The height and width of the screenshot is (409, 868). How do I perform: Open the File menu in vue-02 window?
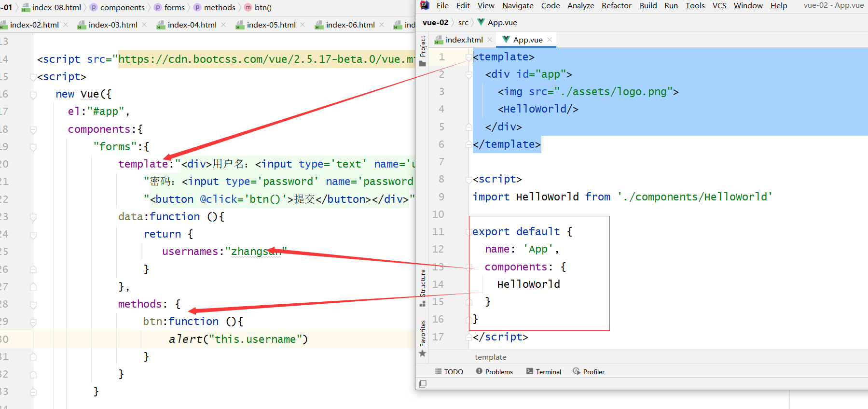(x=442, y=6)
